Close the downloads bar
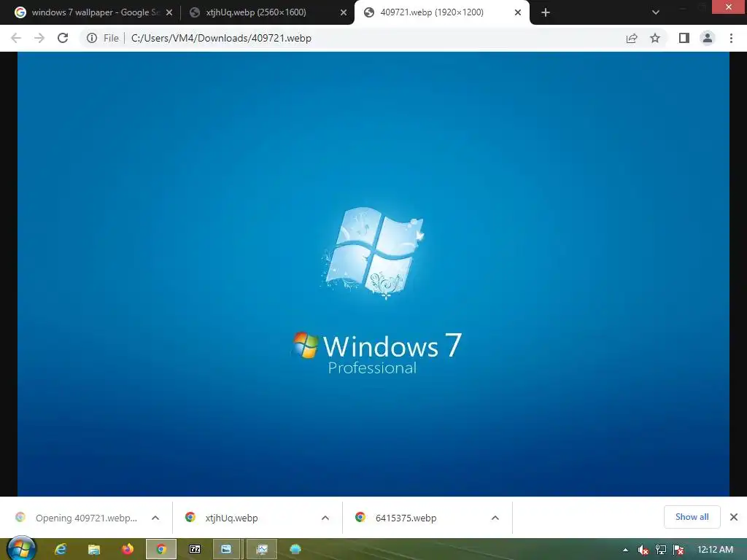This screenshot has height=560, width=747. click(x=734, y=517)
